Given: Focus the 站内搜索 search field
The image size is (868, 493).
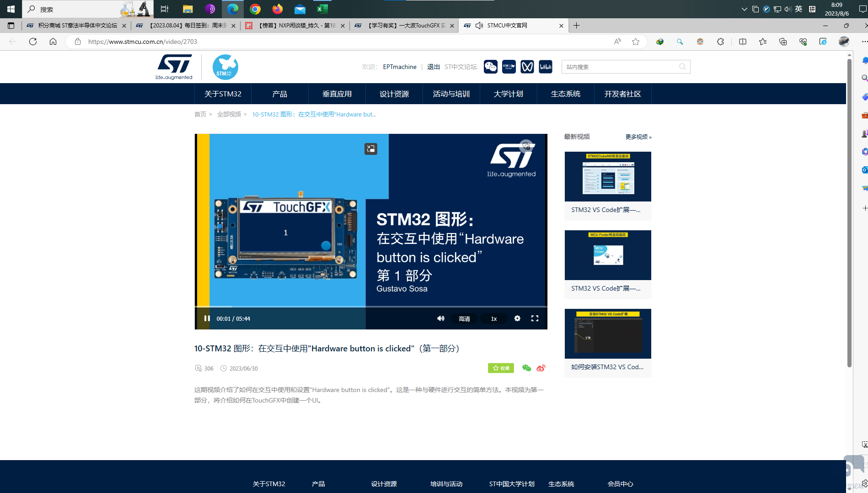Looking at the screenshot, I should click(626, 67).
